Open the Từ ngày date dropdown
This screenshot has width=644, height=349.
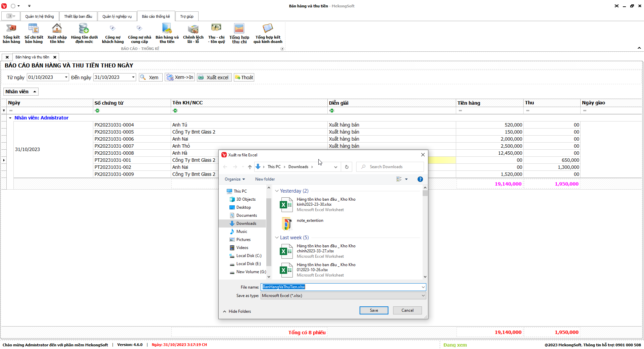[x=66, y=77]
